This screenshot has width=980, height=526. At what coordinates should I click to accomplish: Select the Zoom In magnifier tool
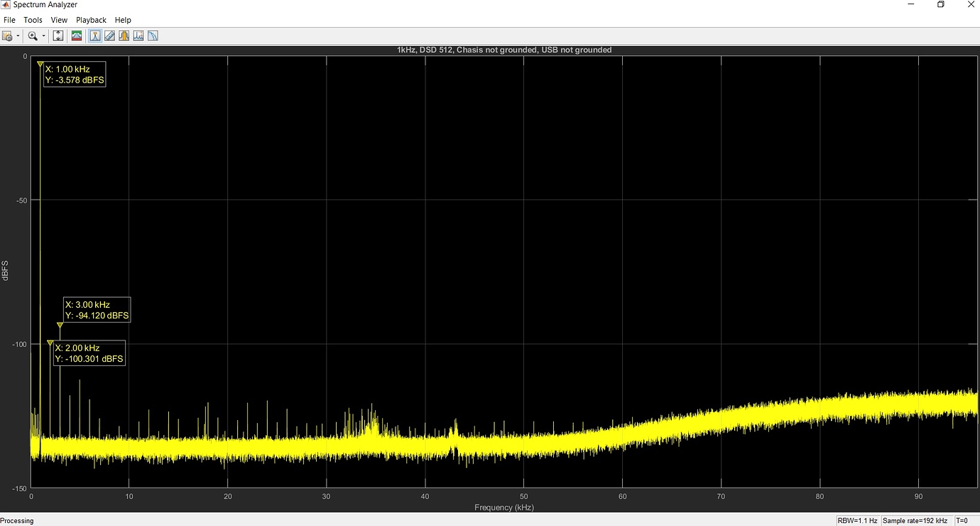click(32, 36)
